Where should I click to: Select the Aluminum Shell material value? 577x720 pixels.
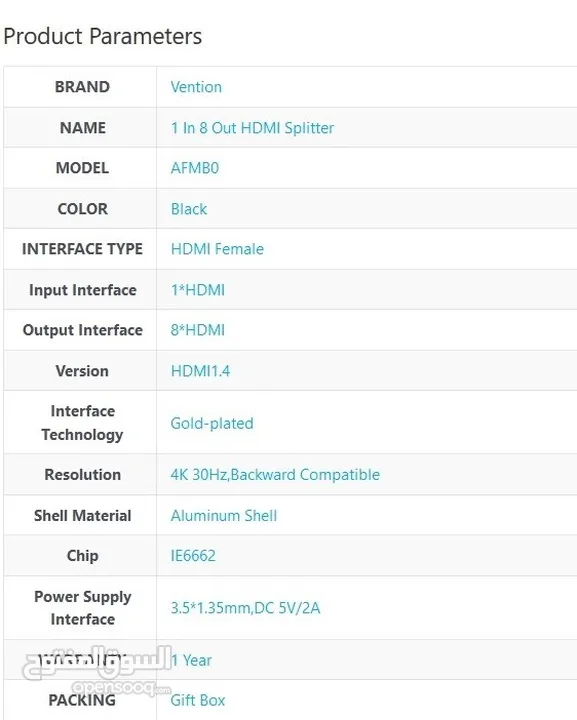pos(224,516)
